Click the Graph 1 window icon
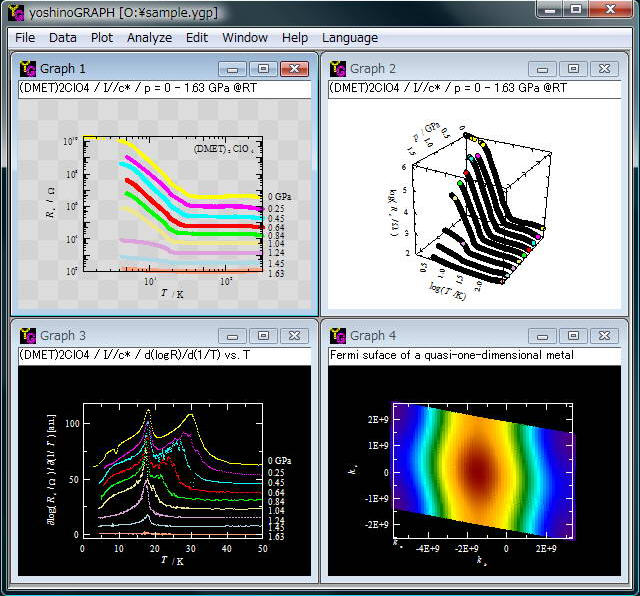 27,69
